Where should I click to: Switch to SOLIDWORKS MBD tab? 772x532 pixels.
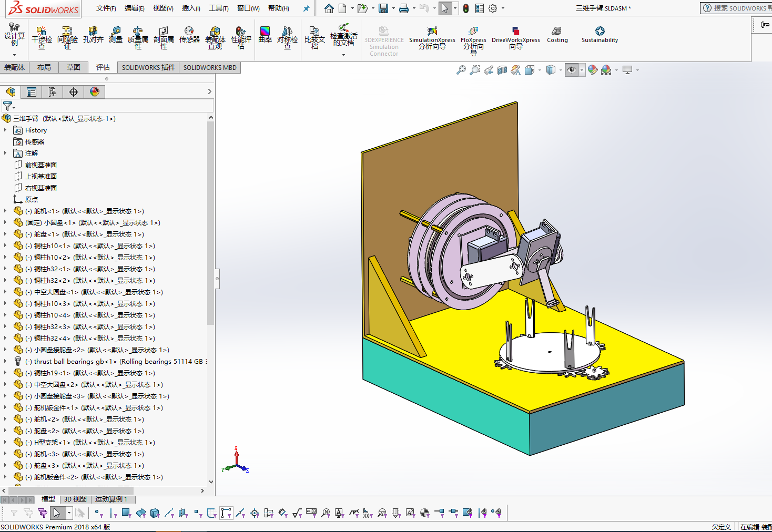pos(210,67)
